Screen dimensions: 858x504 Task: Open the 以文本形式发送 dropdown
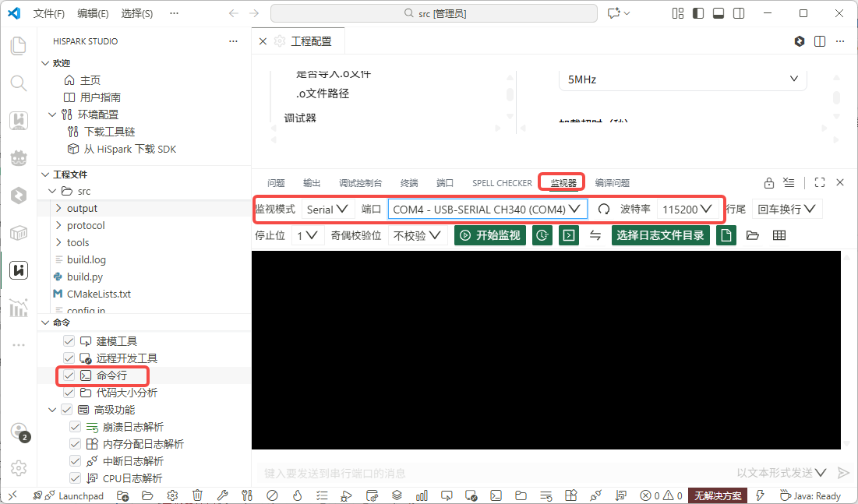782,473
